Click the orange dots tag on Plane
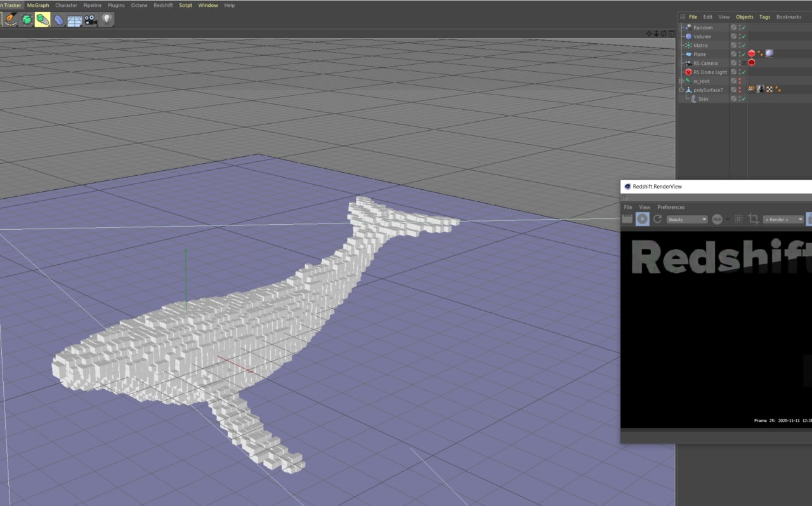 [760, 54]
